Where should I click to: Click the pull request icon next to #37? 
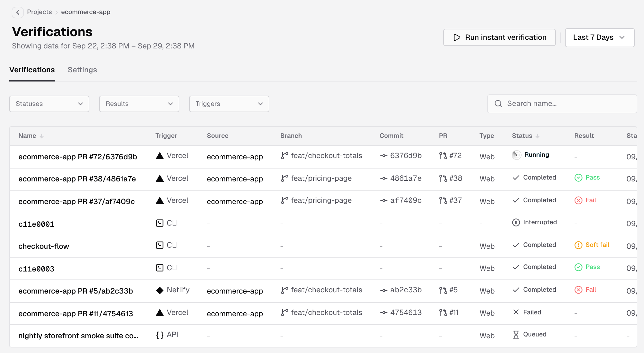(443, 200)
